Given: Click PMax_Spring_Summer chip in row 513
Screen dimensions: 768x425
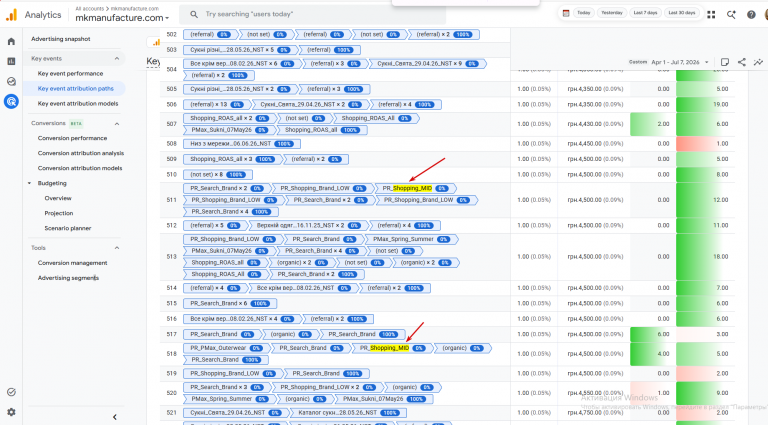Looking at the screenshot, I should click(410, 239).
